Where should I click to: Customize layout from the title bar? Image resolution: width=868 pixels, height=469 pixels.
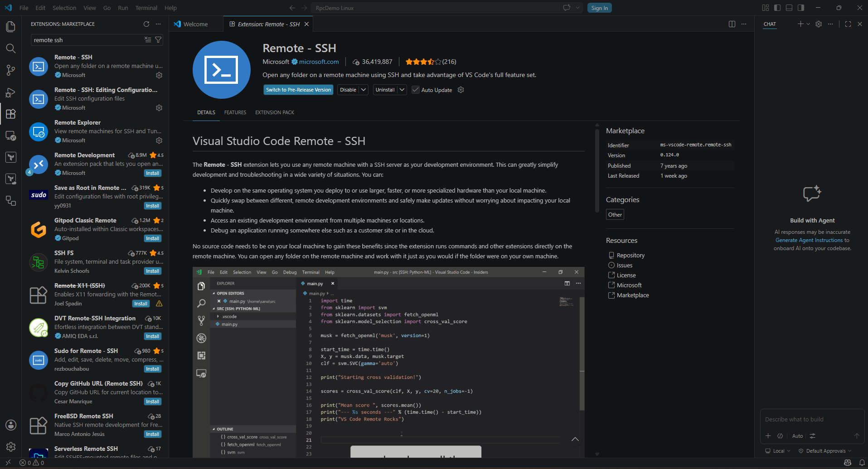pos(766,8)
